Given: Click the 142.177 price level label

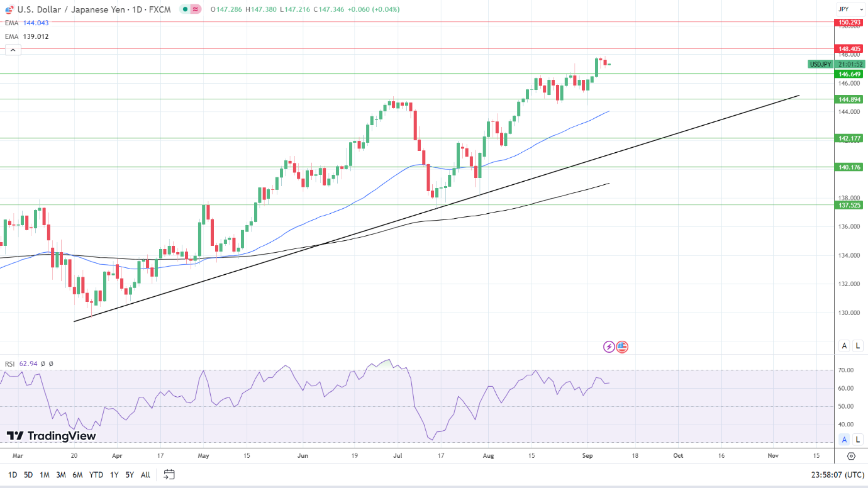Looking at the screenshot, I should click(x=850, y=138).
